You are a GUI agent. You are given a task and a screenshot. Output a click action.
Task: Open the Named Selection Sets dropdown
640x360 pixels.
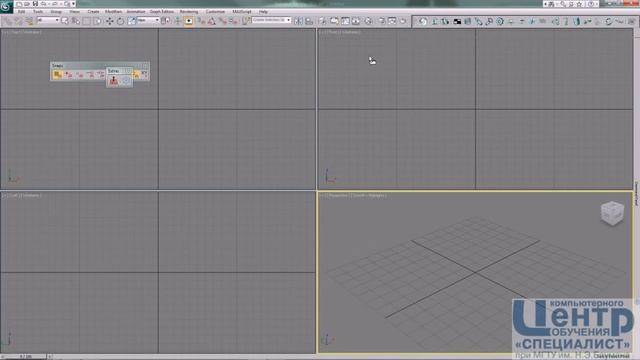click(x=271, y=20)
